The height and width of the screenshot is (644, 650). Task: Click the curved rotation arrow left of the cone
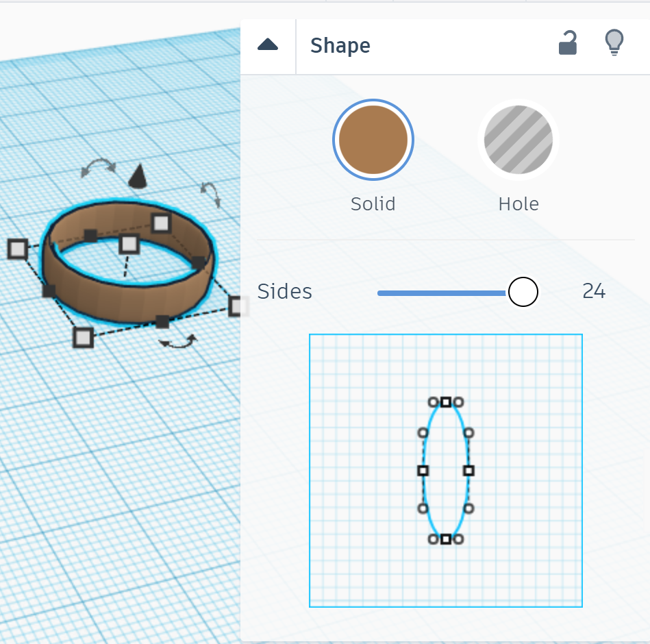(98, 167)
